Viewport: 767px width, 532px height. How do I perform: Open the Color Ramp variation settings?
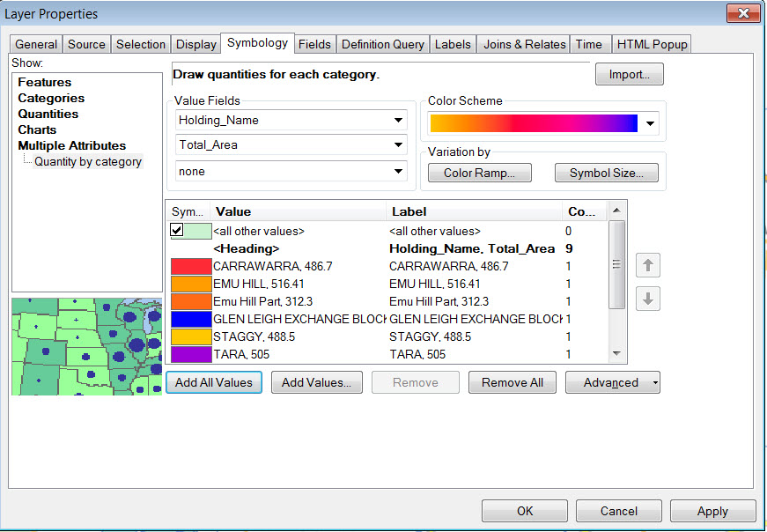pyautogui.click(x=479, y=173)
